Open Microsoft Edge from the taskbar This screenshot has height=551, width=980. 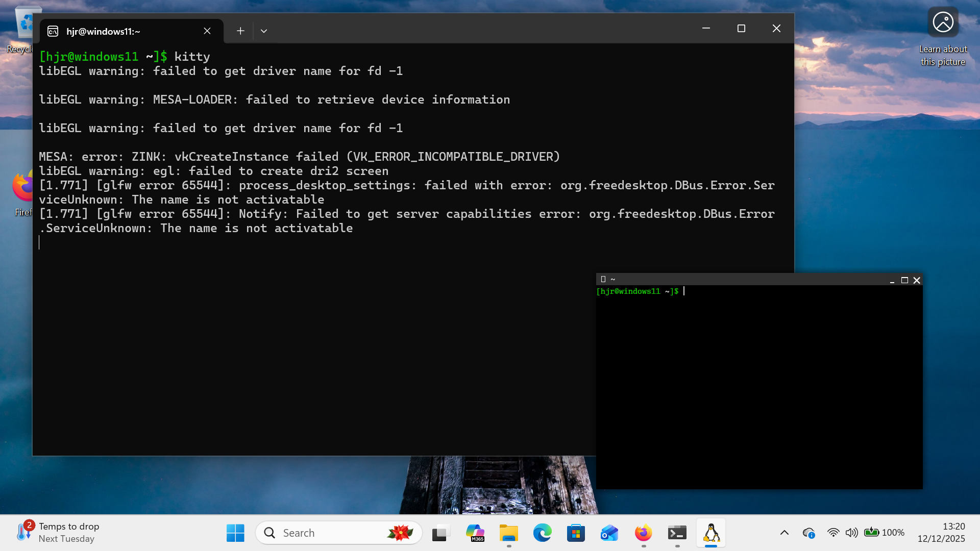[x=542, y=533]
